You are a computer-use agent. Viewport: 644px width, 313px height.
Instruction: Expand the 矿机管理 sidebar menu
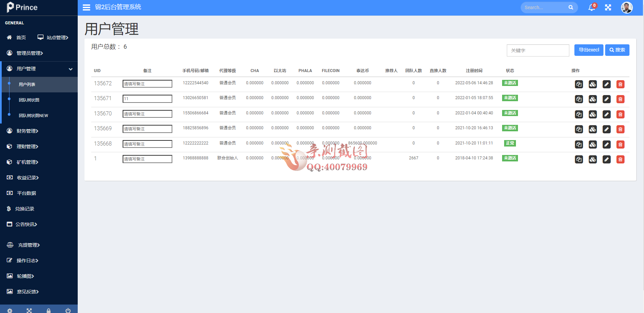tap(27, 162)
